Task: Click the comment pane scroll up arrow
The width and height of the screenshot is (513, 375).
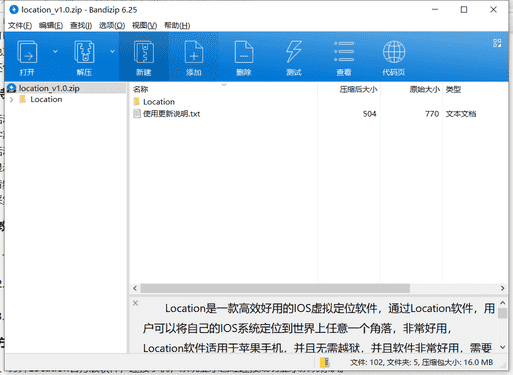Action: tap(503, 303)
